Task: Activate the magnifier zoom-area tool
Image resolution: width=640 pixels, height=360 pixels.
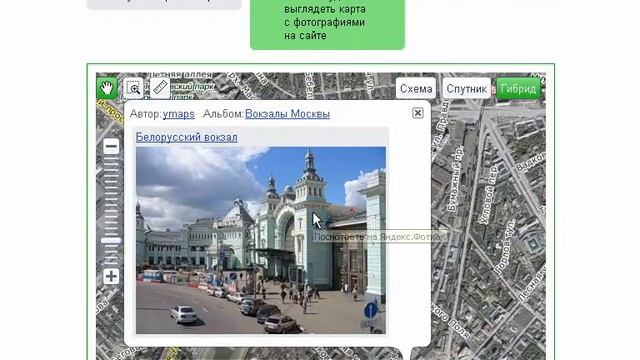Action: pyautogui.click(x=133, y=88)
